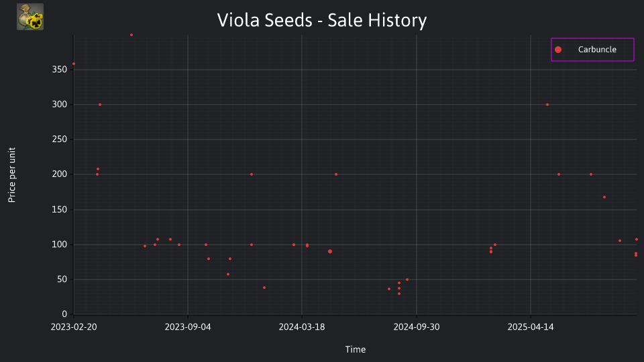Click the 2024-03-18 x-axis label
Viewport: 644px width, 362px height.
[302, 327]
